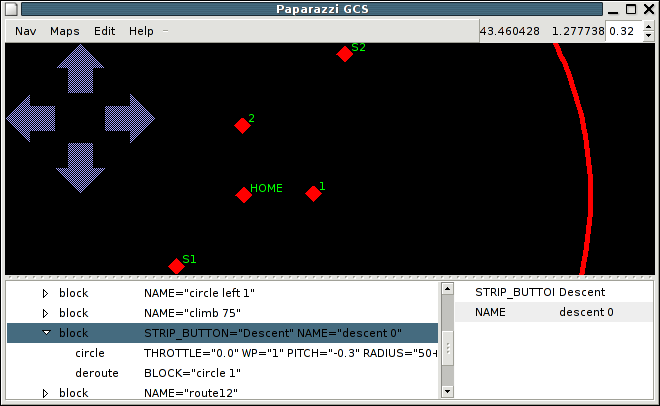Expand the "climb 75" block
The image size is (660, 406).
45,313
